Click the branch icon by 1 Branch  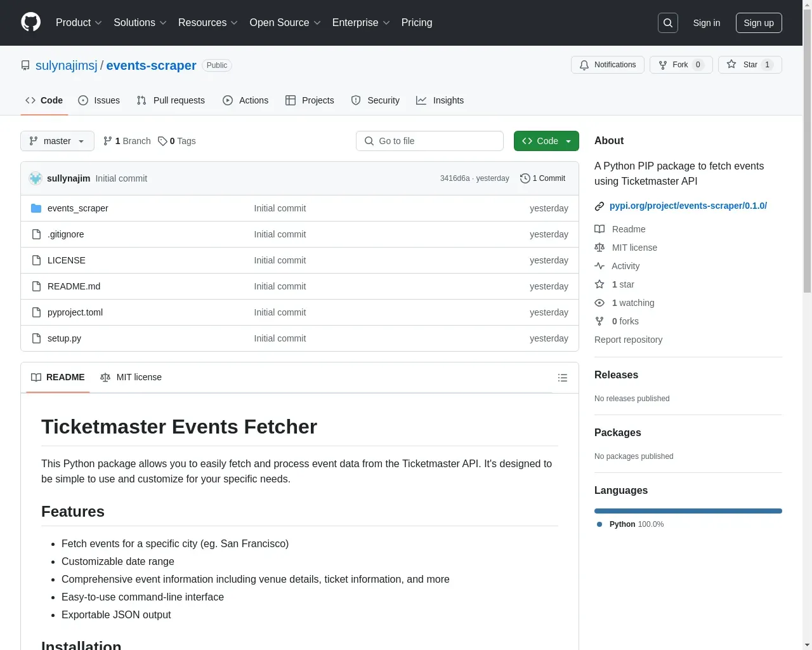coord(108,141)
